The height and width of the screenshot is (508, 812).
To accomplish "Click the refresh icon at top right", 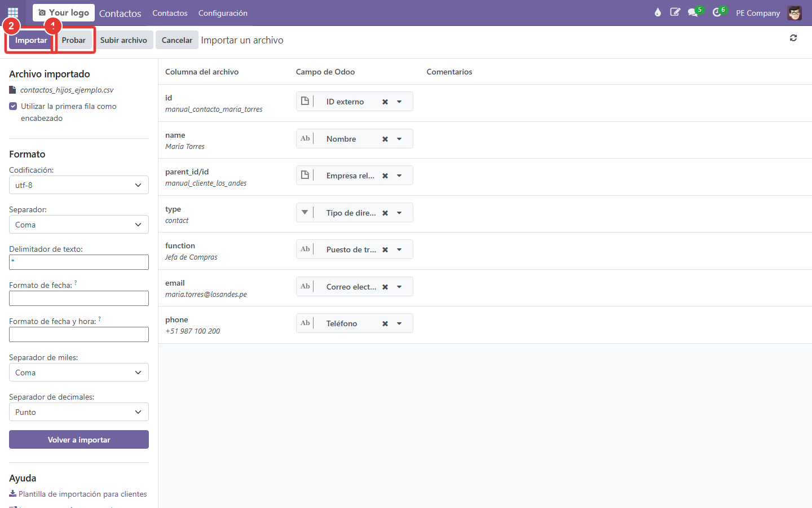I will click(x=793, y=38).
